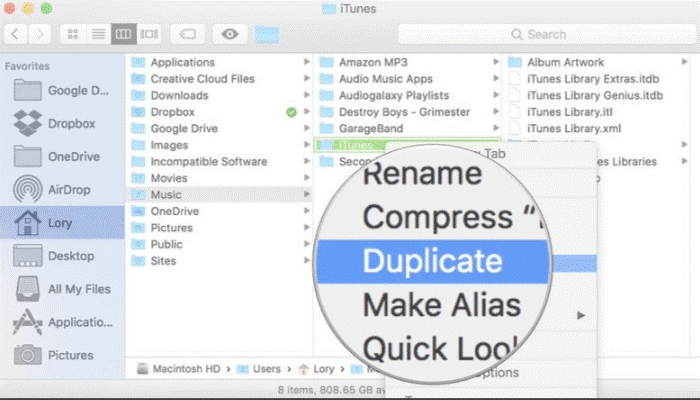
Task: Go forward with the right arrow button
Action: 39,34
